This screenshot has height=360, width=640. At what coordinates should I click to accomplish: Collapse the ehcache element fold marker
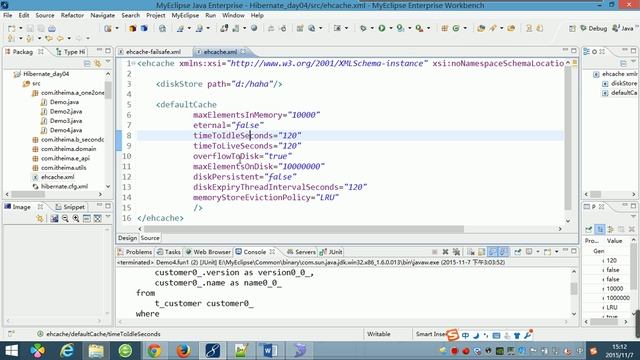click(133, 63)
